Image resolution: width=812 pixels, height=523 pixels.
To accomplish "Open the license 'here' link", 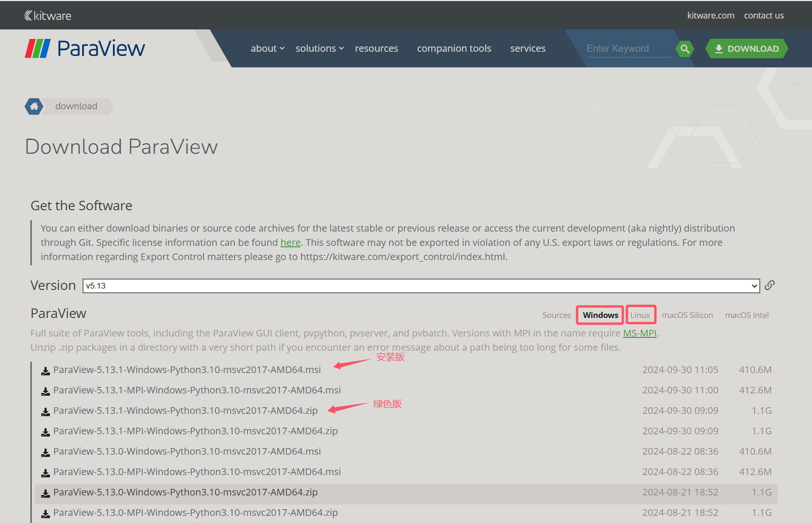I will [x=290, y=243].
